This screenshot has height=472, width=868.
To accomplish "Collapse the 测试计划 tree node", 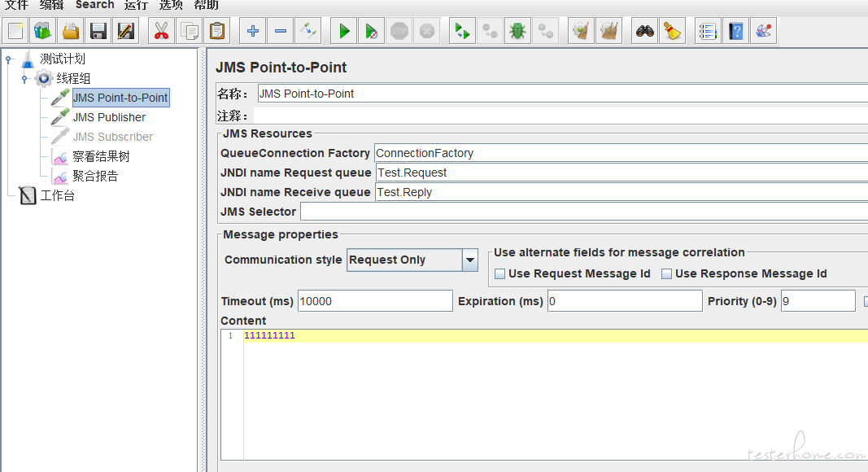I will point(9,59).
